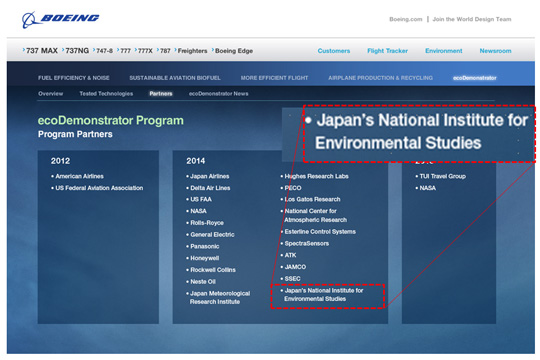Click US Federal Aviation Association entry
Screen dimensions: 540x360
pyautogui.click(x=99, y=188)
